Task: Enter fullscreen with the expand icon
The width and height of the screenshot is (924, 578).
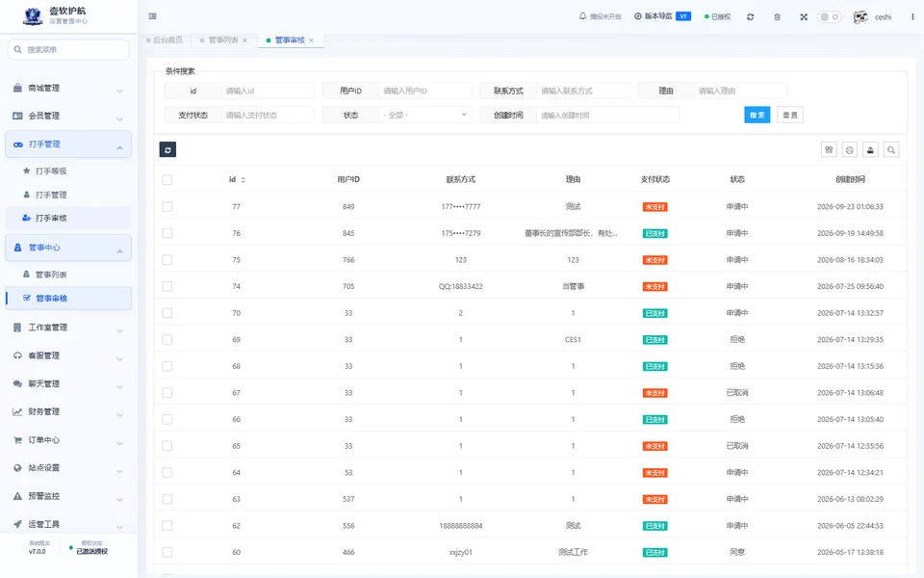Action: 804,17
